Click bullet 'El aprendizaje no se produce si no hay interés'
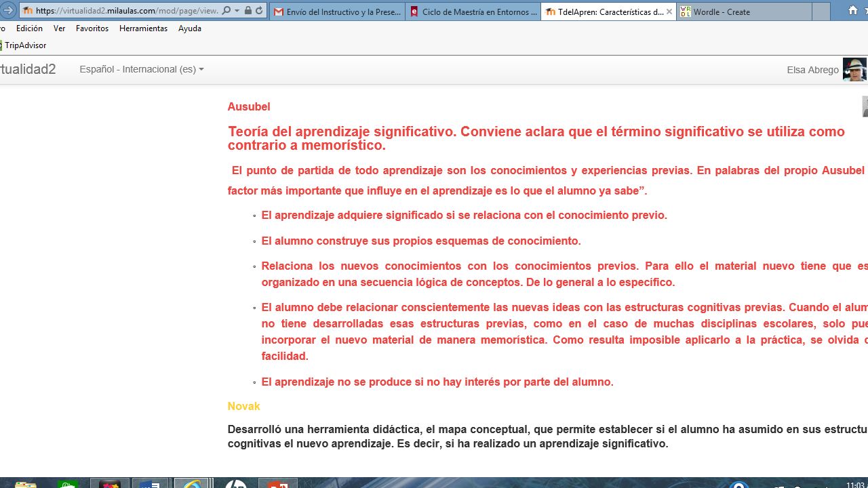 coord(437,382)
